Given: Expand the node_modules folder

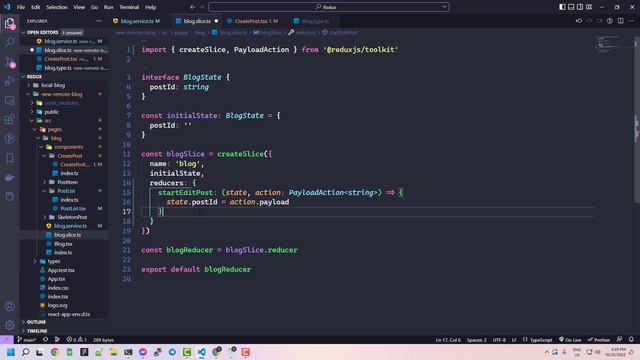Looking at the screenshot, I should point(61,103).
